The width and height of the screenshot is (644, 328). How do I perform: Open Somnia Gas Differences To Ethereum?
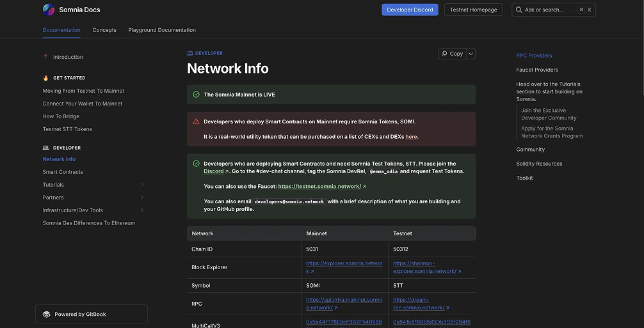tap(89, 223)
